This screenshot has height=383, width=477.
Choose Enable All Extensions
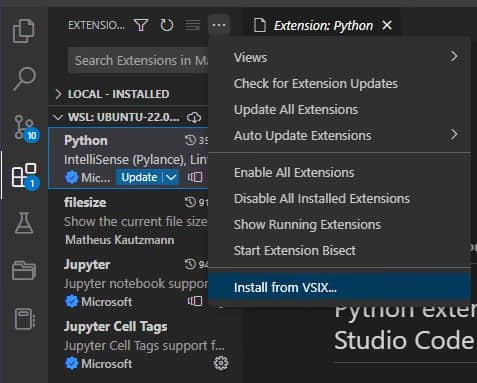tap(339, 173)
